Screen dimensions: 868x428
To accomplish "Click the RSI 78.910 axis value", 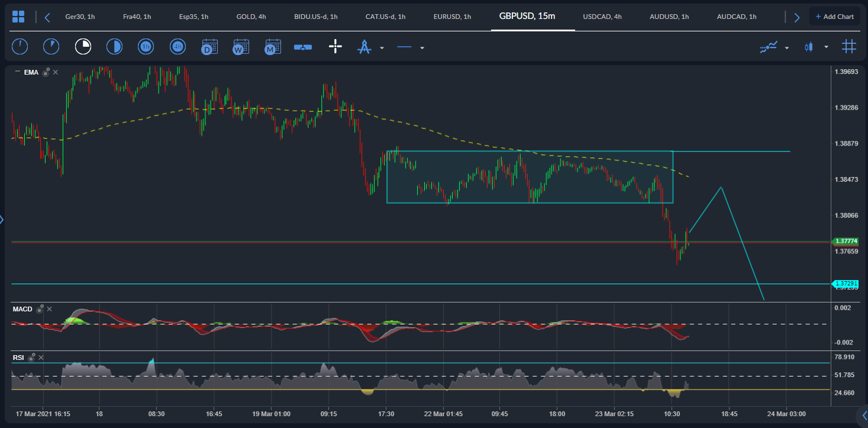I will click(x=844, y=357).
